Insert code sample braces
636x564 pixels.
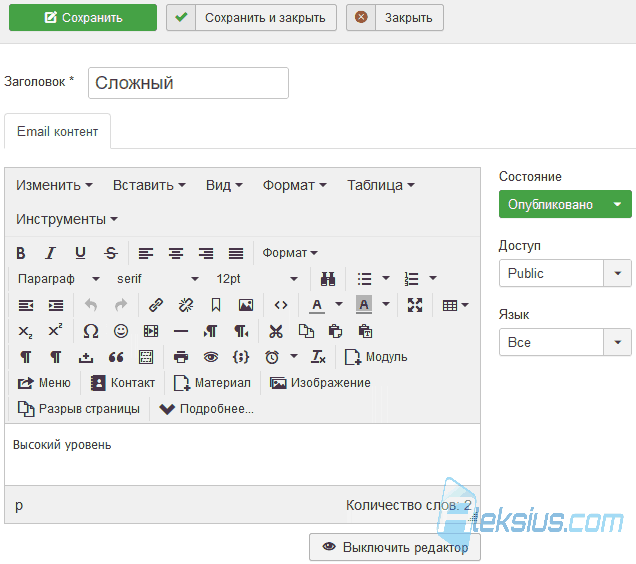click(241, 357)
